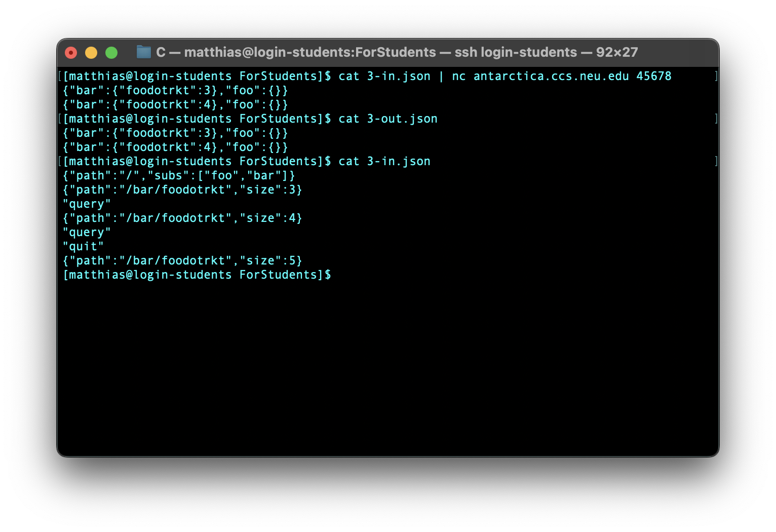Click the path line with "size":4
This screenshot has width=776, height=532.
[182, 218]
